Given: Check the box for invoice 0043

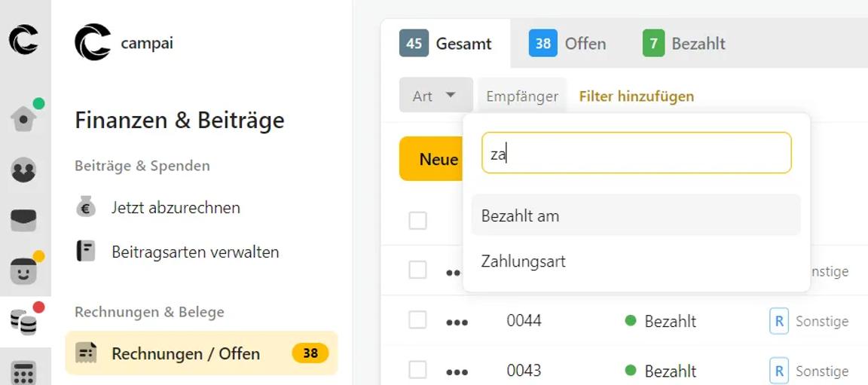Looking at the screenshot, I should (417, 371).
